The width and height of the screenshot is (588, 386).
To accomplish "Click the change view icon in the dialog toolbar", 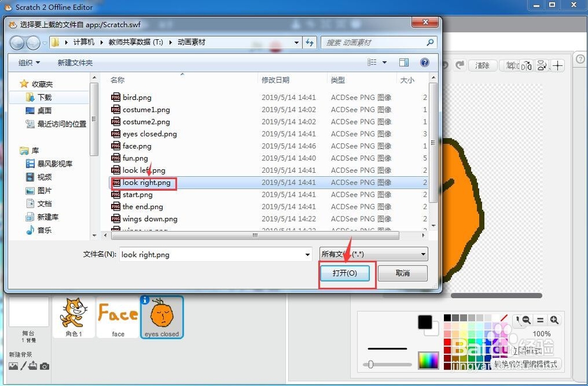I will (x=372, y=62).
